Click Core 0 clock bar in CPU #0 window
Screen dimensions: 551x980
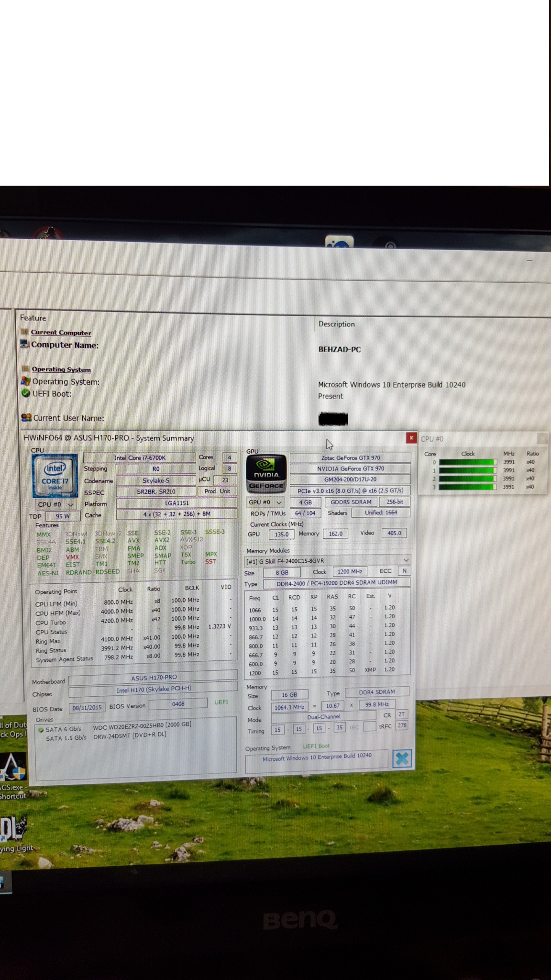467,462
